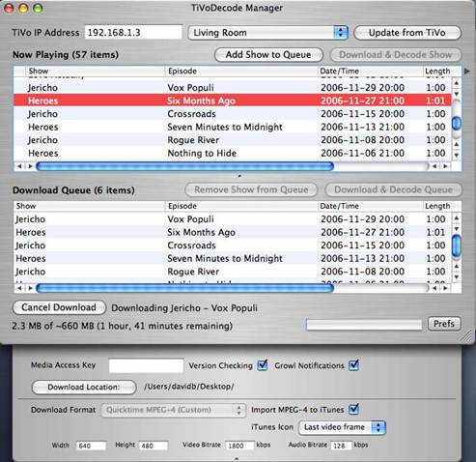Image resolution: width=476 pixels, height=462 pixels.
Task: Toggle Import MPEG-4 to iTunes checkbox
Action: (x=354, y=409)
